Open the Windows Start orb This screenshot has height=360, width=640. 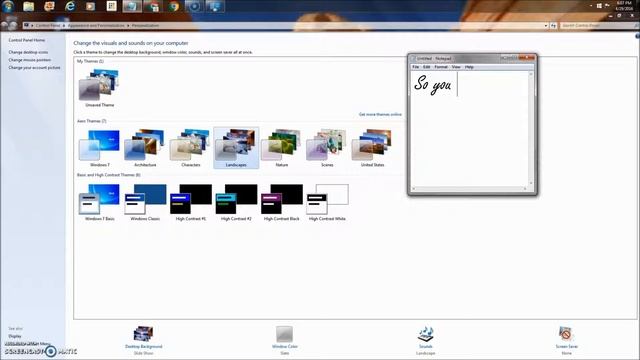tap(9, 6)
